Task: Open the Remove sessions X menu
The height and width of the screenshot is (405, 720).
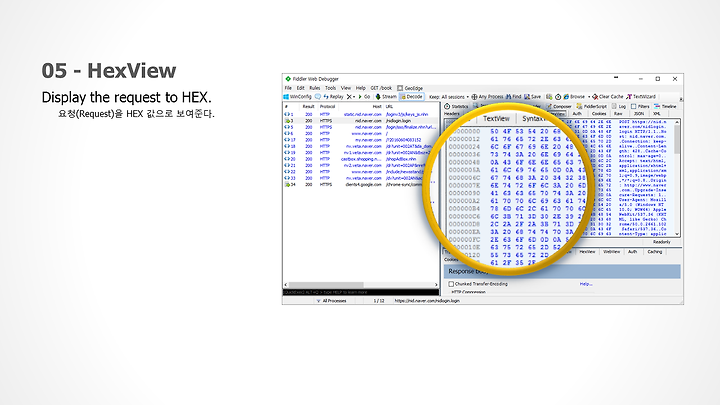Action: click(351, 97)
